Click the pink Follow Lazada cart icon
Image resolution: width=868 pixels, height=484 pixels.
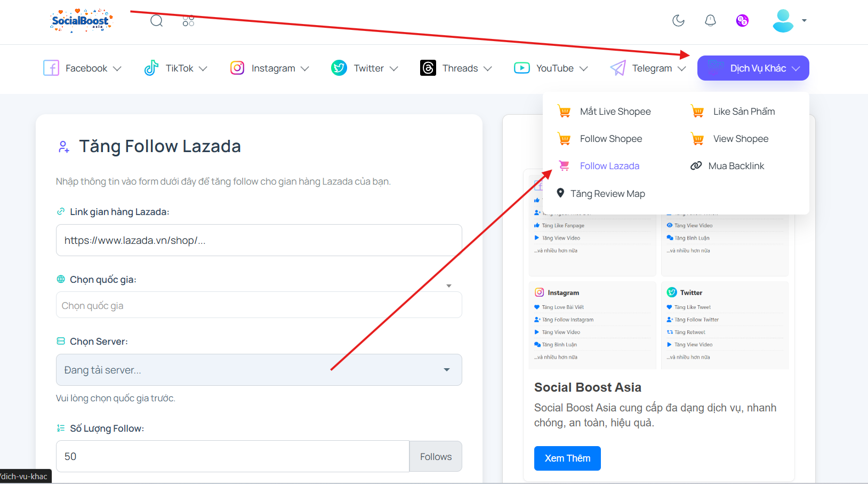(564, 166)
